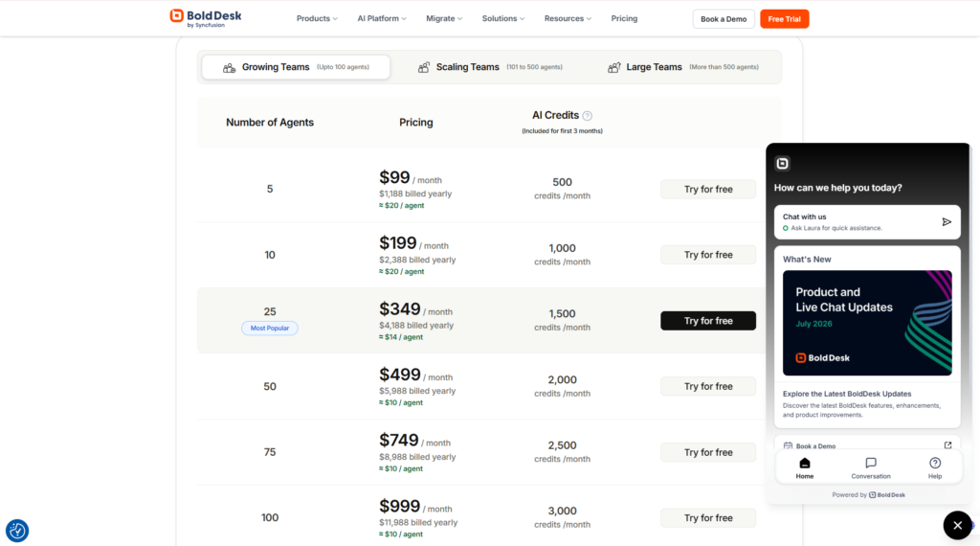Click the black Try for free button for 25 agents

[x=707, y=321]
